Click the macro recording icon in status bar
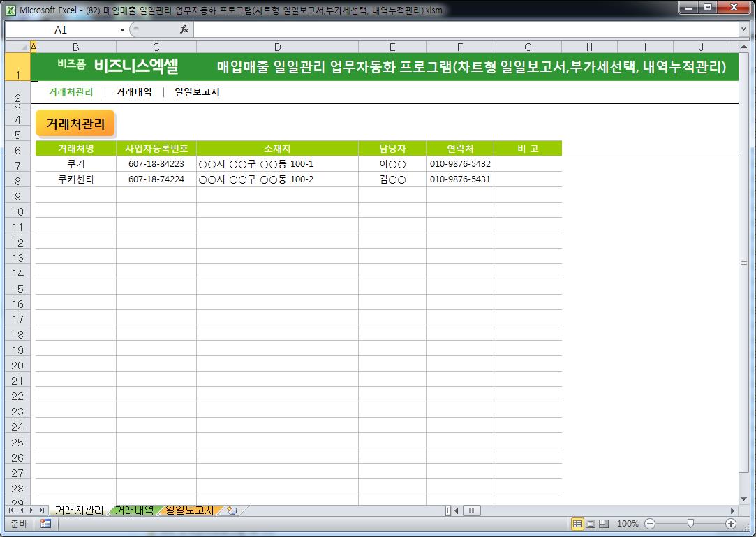 coord(45,524)
